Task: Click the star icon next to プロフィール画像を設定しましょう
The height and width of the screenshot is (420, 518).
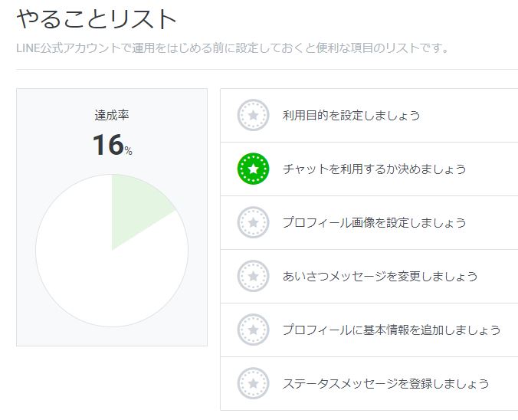Action: pos(253,223)
